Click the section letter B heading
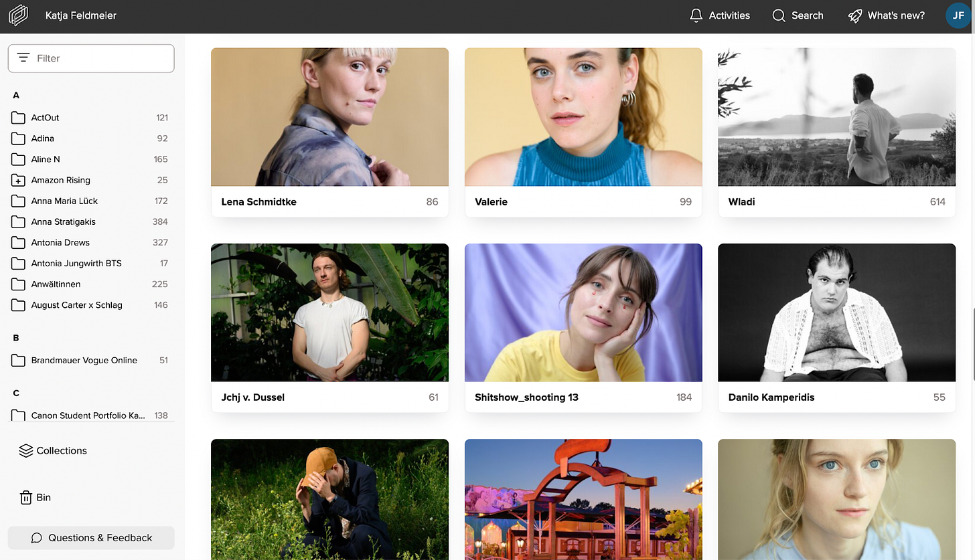This screenshot has height=560, width=975. tap(16, 338)
